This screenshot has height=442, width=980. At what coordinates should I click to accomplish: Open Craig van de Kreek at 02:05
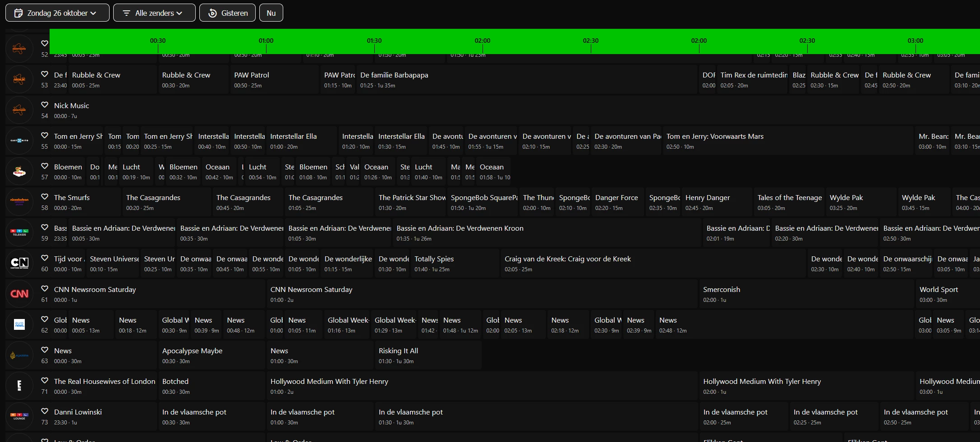(x=653, y=263)
